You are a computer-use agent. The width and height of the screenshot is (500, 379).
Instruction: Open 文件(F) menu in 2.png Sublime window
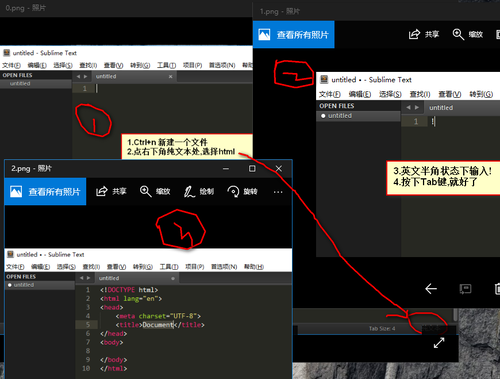tap(15, 267)
